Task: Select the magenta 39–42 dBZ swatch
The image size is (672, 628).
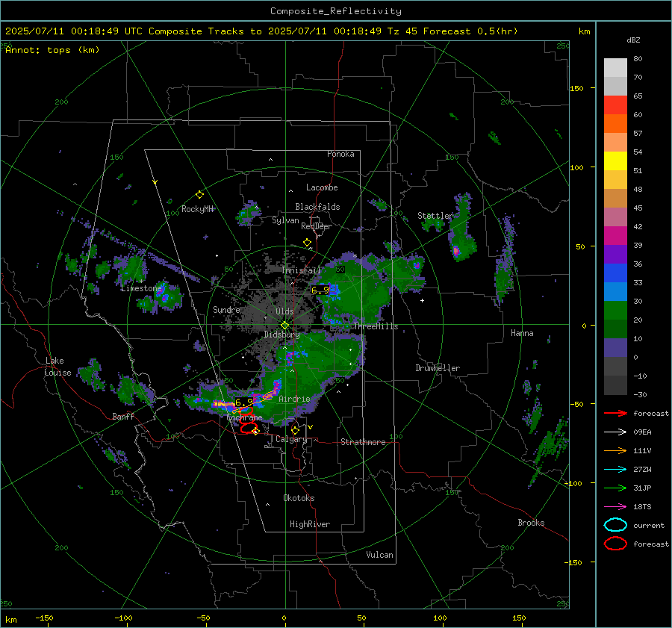Action: tap(615, 236)
